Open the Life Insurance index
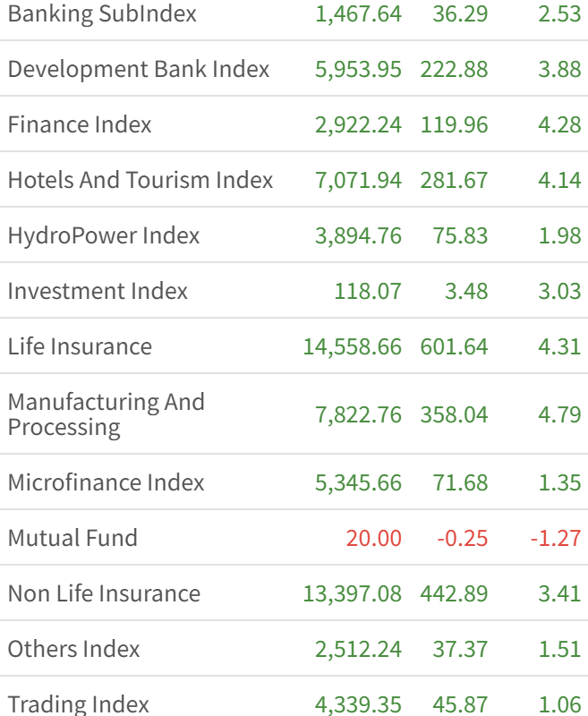588x716 pixels. click(x=80, y=347)
